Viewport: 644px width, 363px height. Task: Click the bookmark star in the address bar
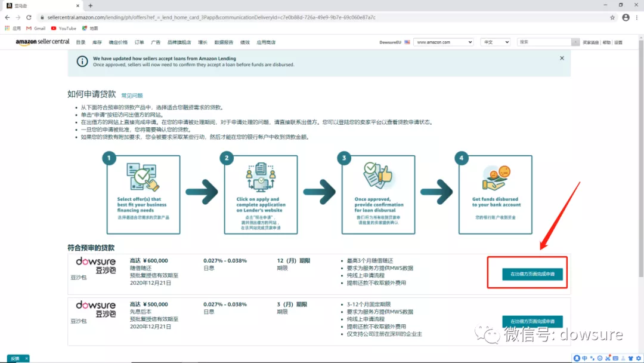pyautogui.click(x=612, y=17)
